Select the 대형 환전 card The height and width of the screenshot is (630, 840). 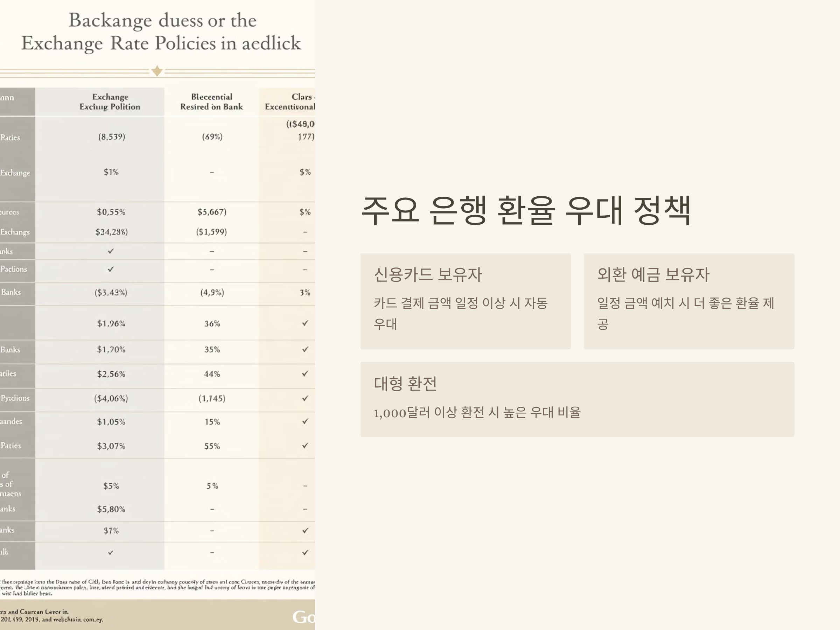[577, 399]
